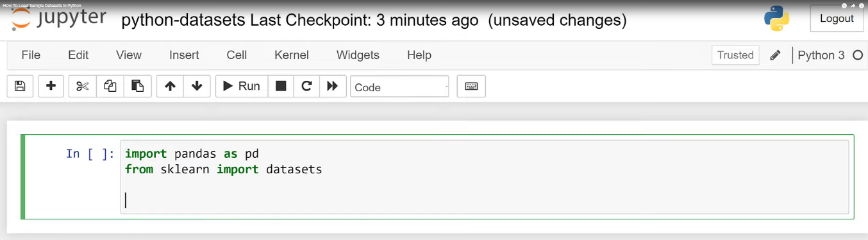Click the pencil edit-mode indicator icon
Screen dimensions: 868x240
click(775, 55)
